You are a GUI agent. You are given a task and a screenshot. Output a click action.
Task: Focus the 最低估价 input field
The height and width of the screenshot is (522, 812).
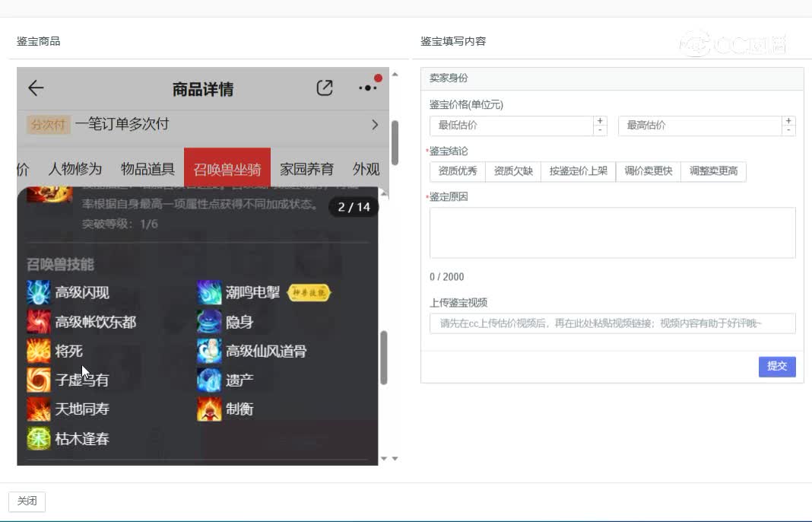(x=512, y=126)
